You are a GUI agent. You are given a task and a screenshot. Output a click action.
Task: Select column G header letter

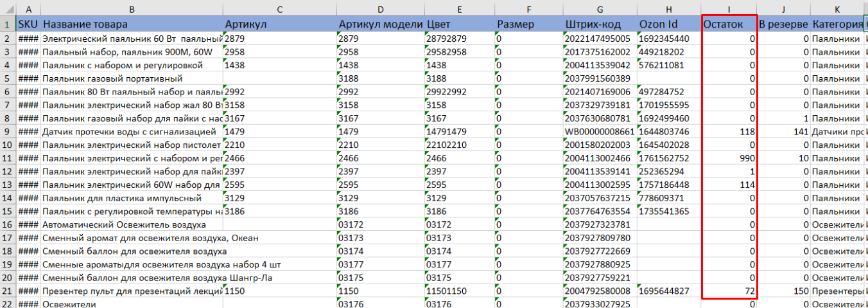point(600,9)
